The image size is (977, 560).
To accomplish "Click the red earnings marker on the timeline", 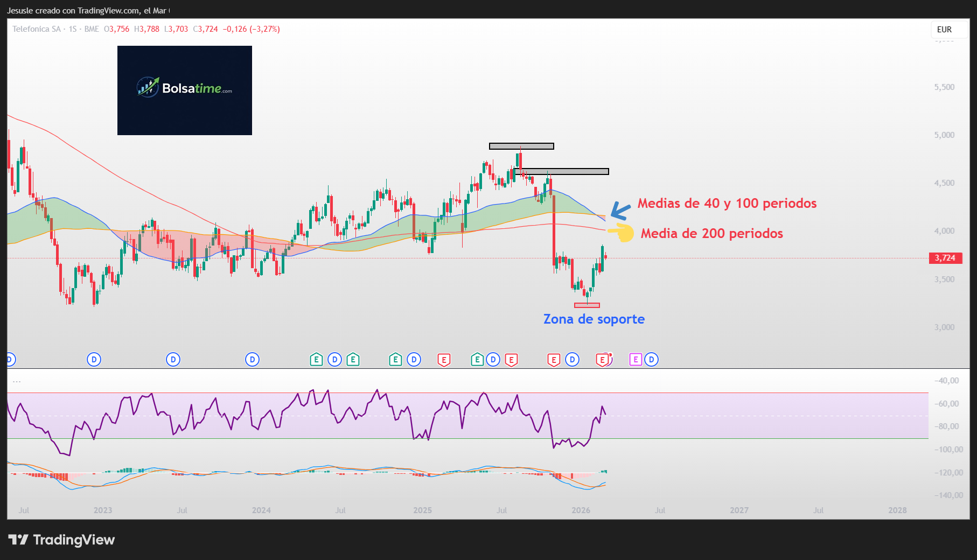I will [444, 359].
